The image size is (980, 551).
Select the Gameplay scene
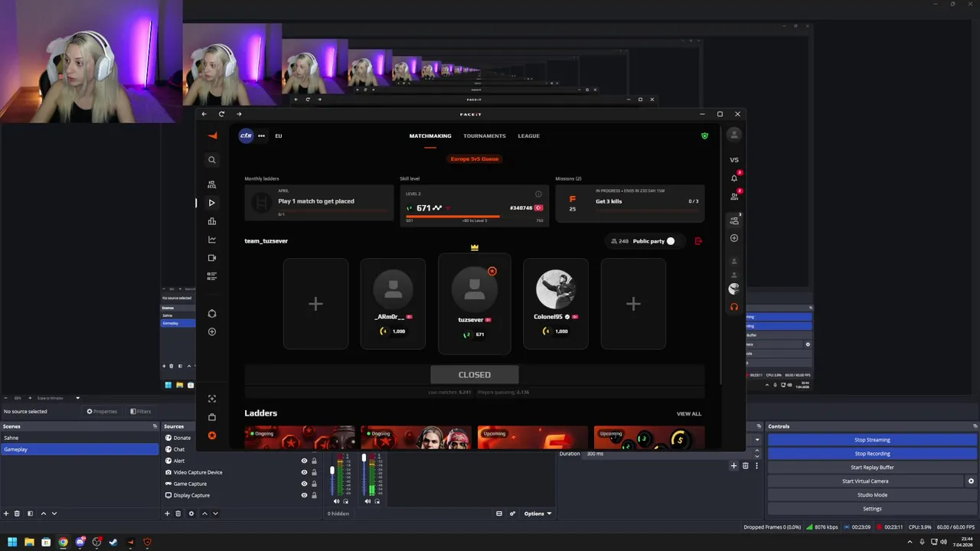pos(80,449)
